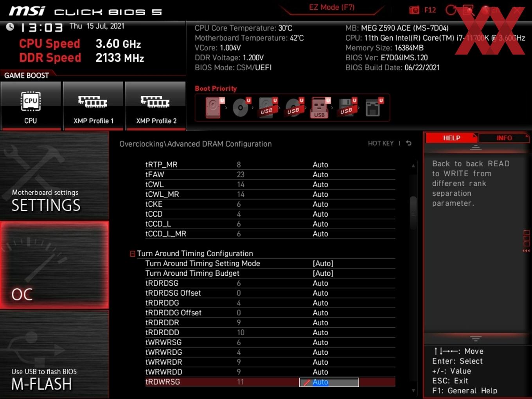The image size is (532, 399).
Task: Click the tRDWRSG Auto input field
Action: 329,382
